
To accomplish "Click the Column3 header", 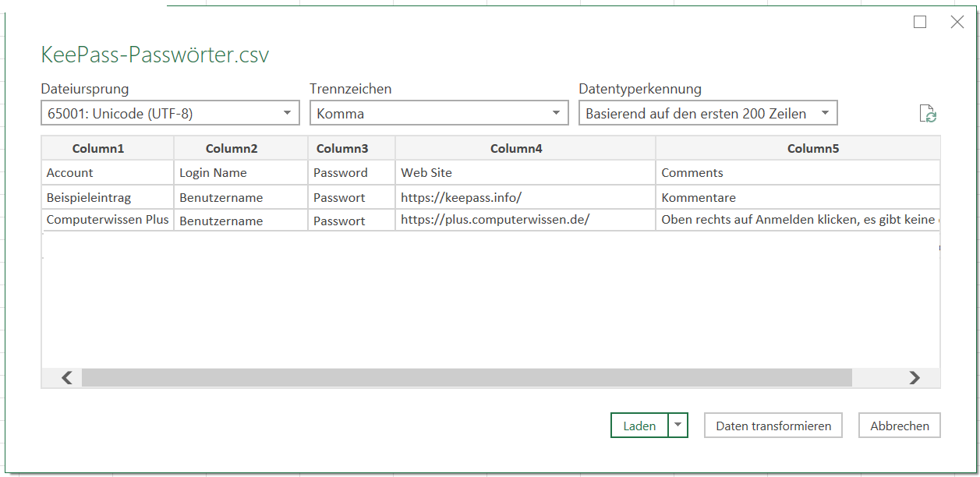I will coord(342,148).
